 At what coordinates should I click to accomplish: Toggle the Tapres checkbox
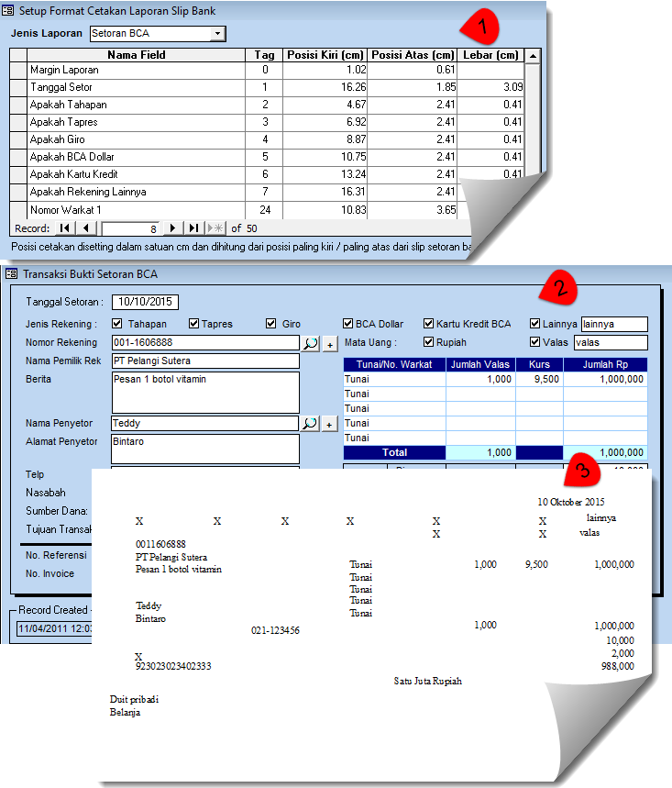coord(193,324)
